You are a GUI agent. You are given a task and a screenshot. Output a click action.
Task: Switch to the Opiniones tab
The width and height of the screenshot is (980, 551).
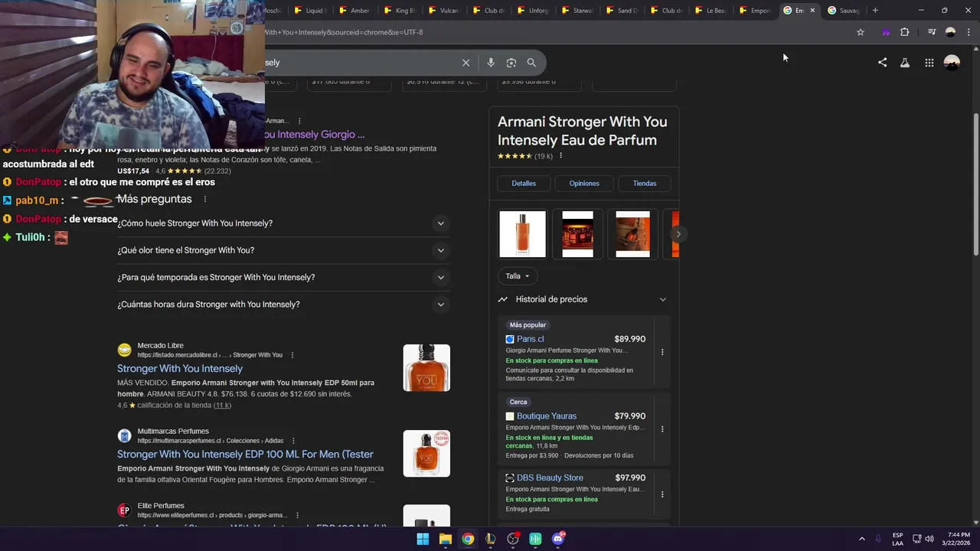click(x=584, y=184)
